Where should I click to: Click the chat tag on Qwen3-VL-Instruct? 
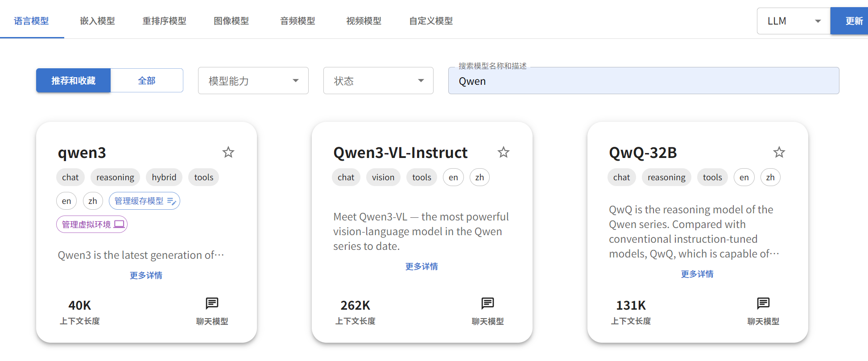pos(346,177)
